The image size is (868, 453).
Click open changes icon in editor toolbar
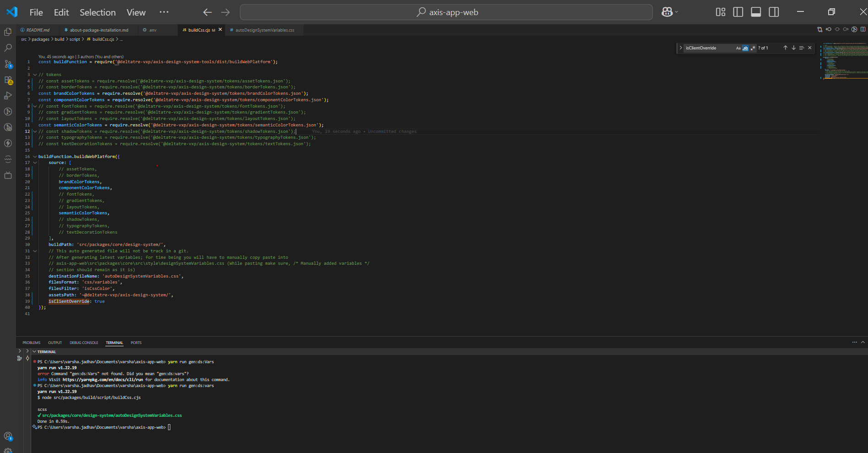(819, 30)
